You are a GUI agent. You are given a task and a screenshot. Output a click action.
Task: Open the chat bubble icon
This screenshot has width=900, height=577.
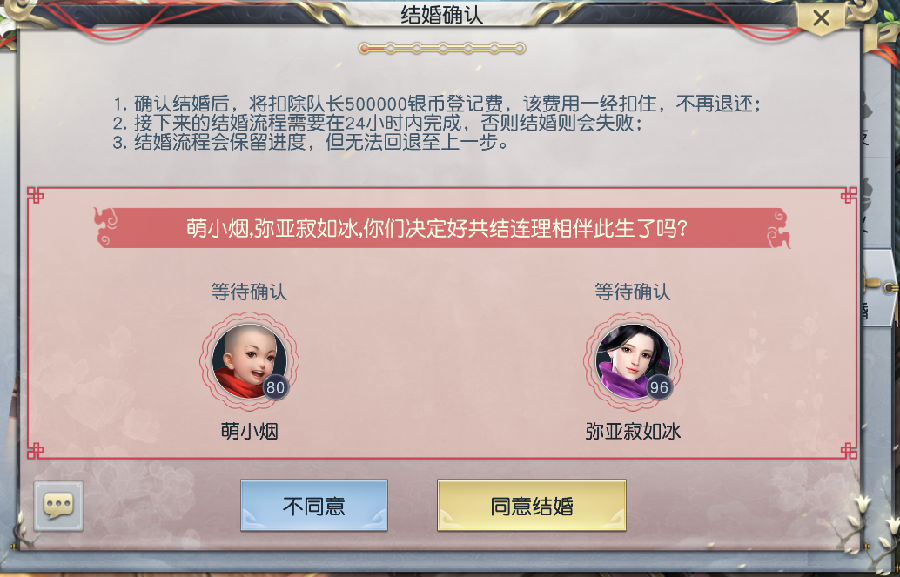(x=59, y=506)
